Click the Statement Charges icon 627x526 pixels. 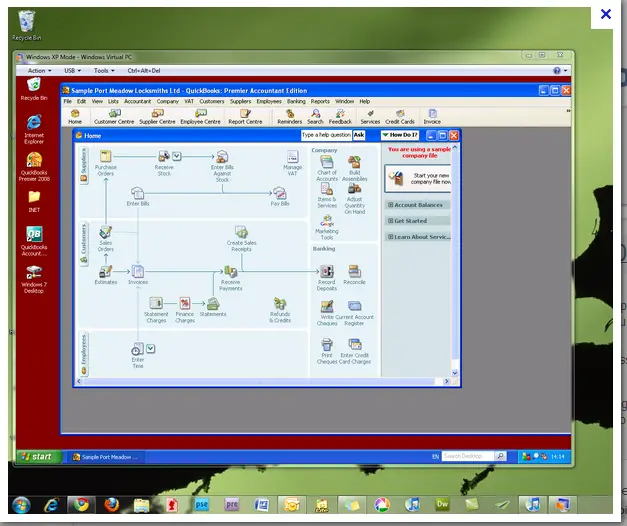tap(156, 303)
